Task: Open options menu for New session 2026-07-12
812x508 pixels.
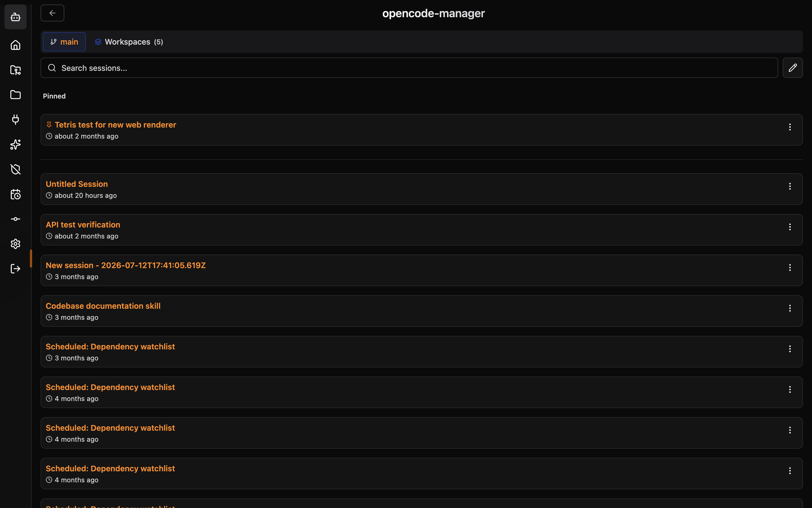Action: tap(790, 268)
